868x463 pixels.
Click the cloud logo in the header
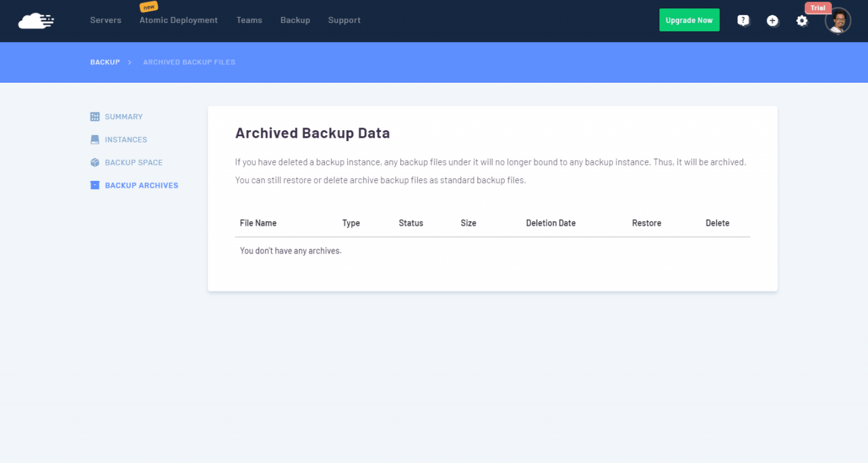[36, 21]
